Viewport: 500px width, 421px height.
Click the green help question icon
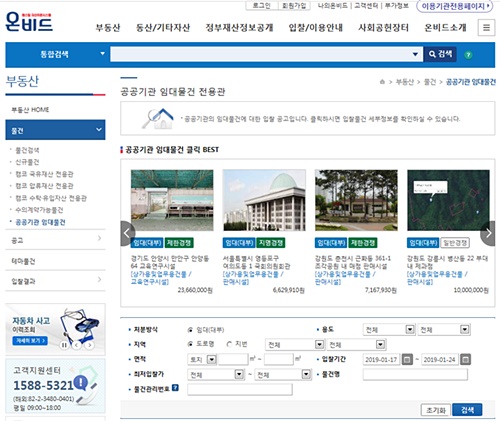(468, 55)
